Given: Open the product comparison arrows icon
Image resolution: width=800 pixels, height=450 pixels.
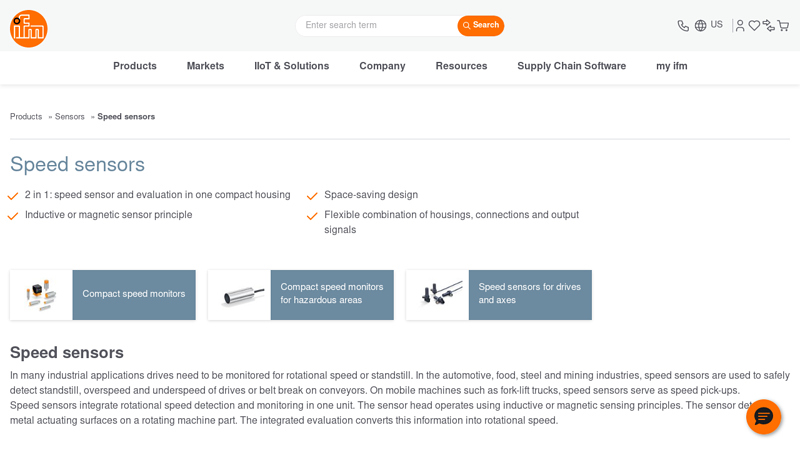Looking at the screenshot, I should (x=768, y=26).
